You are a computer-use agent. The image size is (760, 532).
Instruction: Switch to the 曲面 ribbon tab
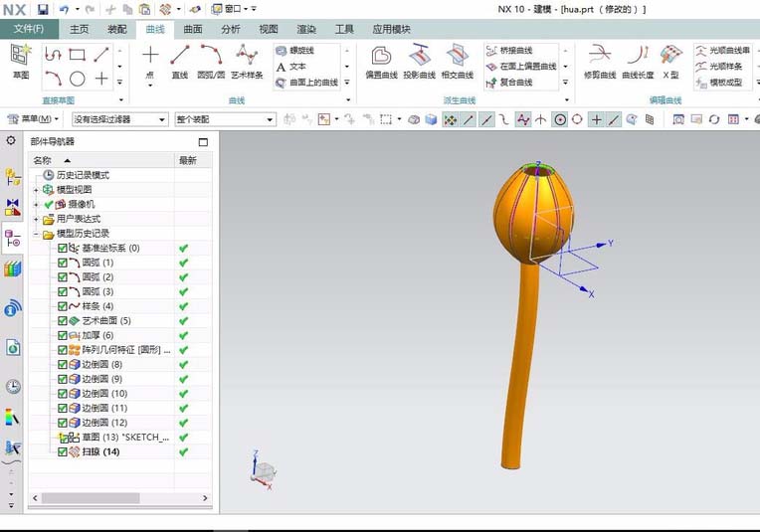(193, 29)
